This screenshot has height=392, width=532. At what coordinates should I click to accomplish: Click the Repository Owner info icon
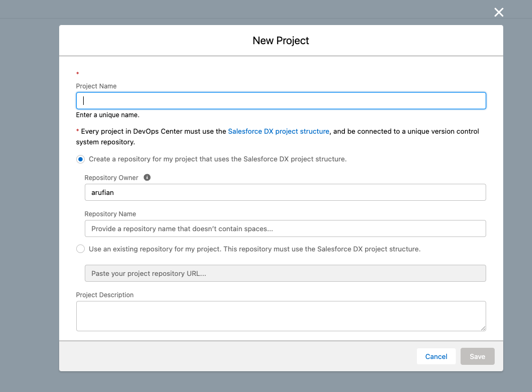click(147, 177)
